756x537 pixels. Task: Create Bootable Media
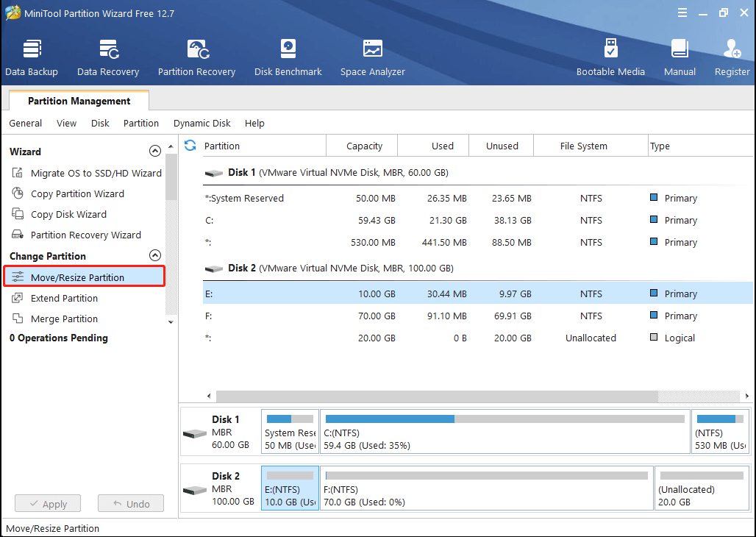[610, 58]
